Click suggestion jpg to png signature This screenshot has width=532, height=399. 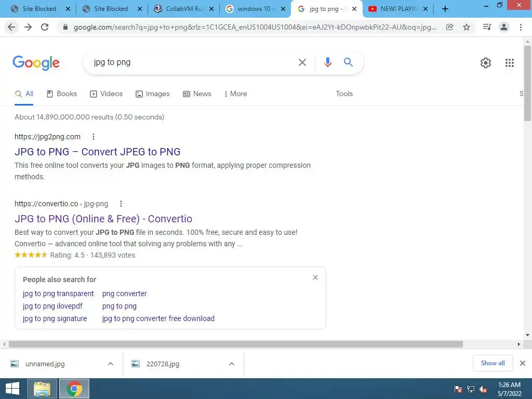55,318
